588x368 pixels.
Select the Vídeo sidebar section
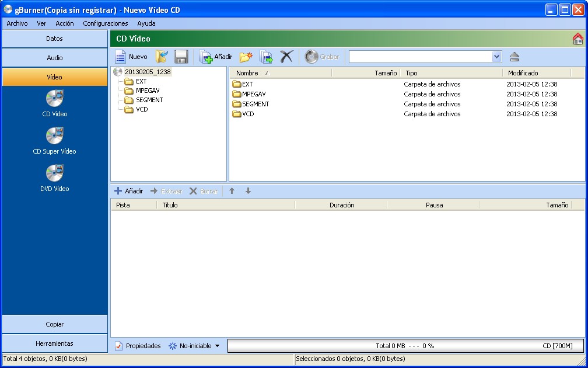pos(55,77)
